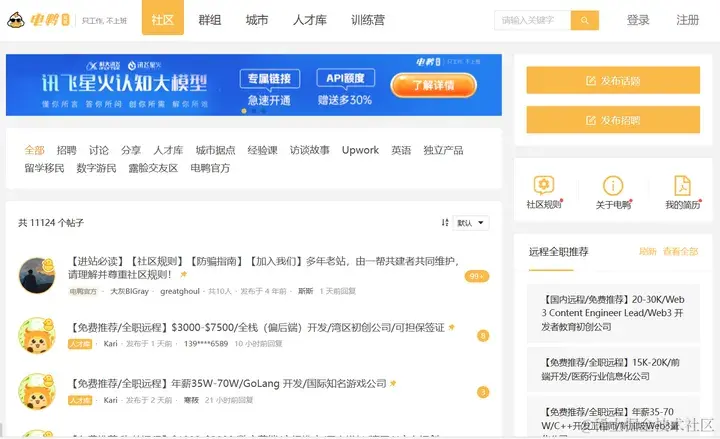Click 刷新 in 远程全职推荐 panel

pos(647,251)
